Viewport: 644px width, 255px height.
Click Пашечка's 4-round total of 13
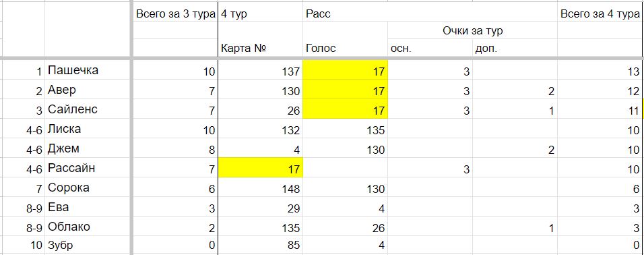click(600, 70)
